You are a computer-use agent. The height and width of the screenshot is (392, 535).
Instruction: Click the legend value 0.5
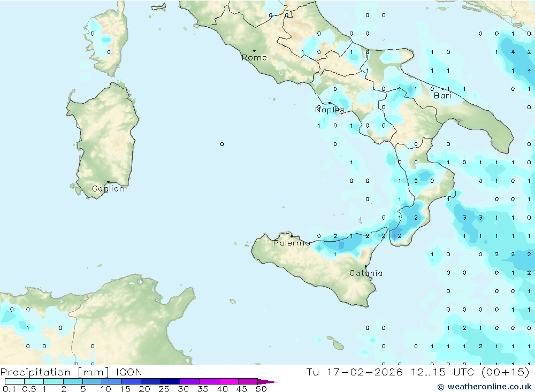click(29, 389)
